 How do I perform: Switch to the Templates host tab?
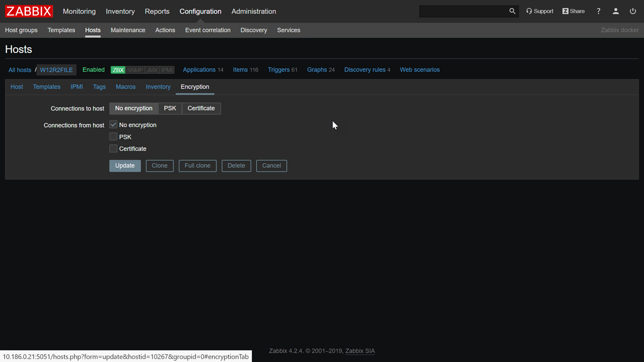pos(46,86)
